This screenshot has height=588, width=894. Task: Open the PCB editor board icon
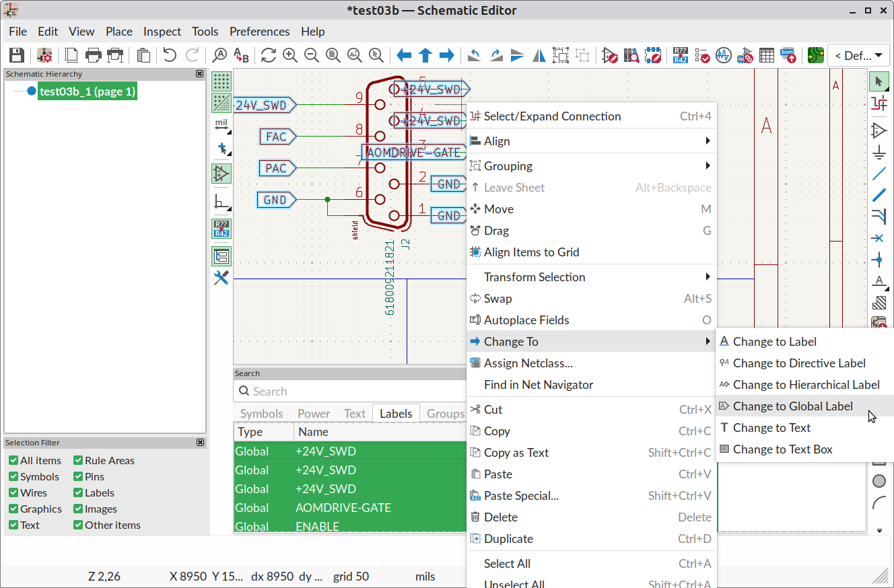click(816, 55)
